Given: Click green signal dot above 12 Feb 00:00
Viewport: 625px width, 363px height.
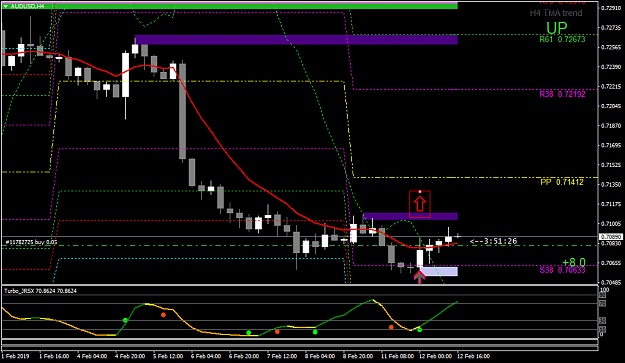Looking at the screenshot, I should click(x=419, y=329).
